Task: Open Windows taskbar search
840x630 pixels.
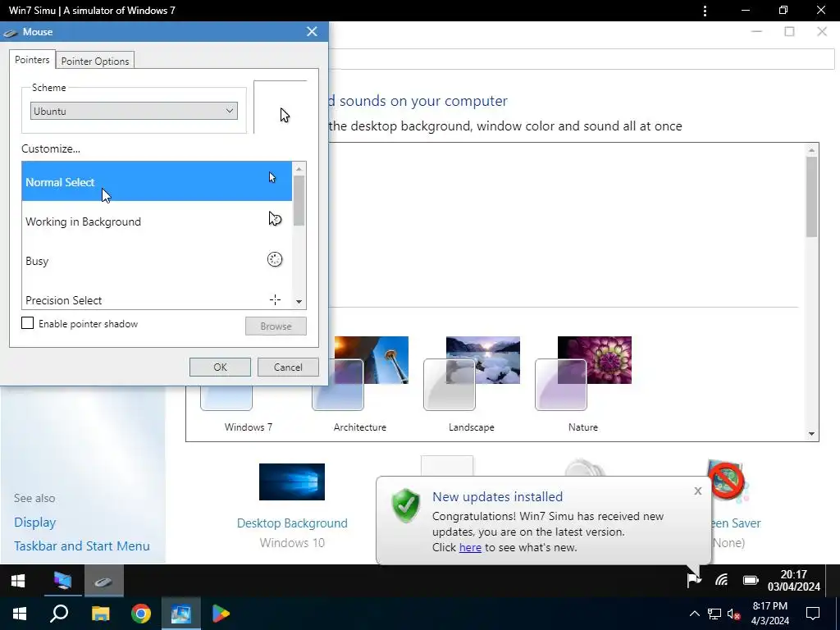Action: coord(59,614)
